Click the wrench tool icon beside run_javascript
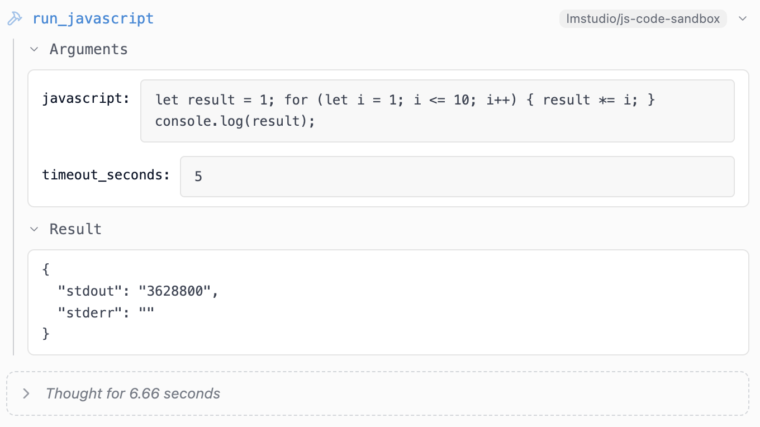 coord(15,18)
